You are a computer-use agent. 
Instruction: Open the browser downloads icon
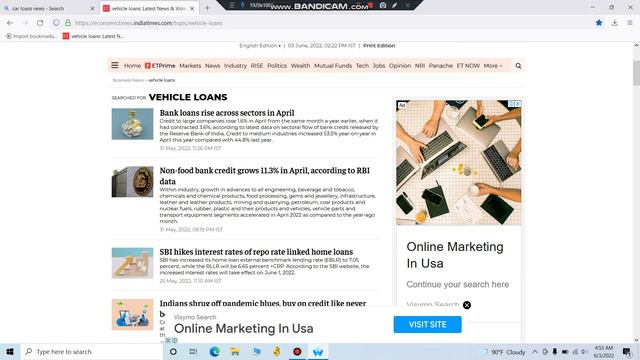coord(615,23)
